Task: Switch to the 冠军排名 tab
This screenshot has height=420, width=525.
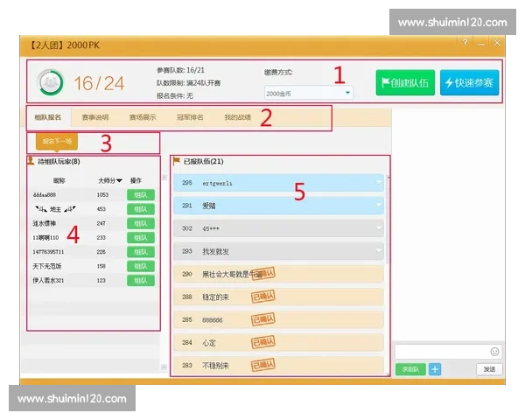Action: (190, 117)
